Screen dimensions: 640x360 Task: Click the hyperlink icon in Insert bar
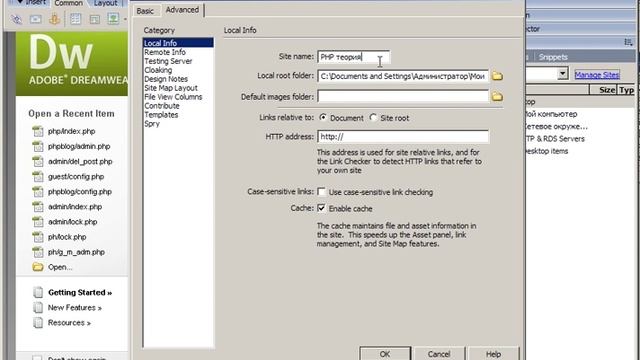click(17, 19)
